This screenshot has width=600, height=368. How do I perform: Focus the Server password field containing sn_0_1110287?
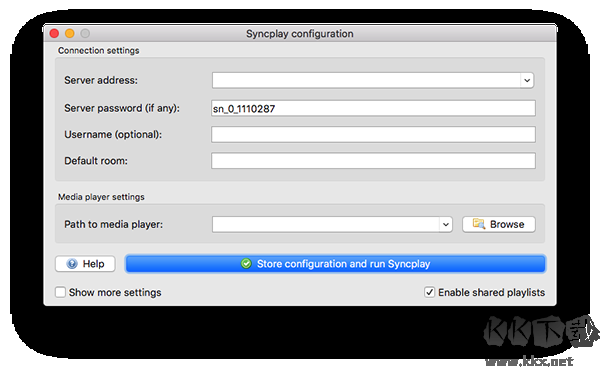point(373,109)
